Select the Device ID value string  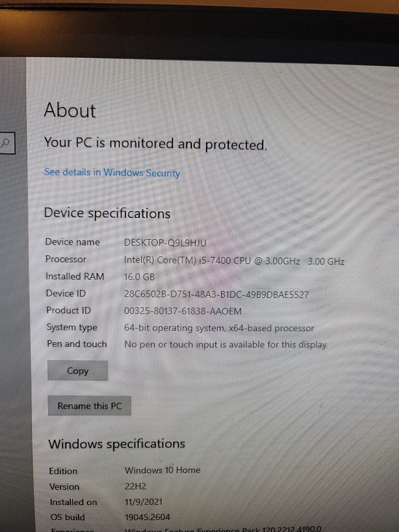point(216,294)
